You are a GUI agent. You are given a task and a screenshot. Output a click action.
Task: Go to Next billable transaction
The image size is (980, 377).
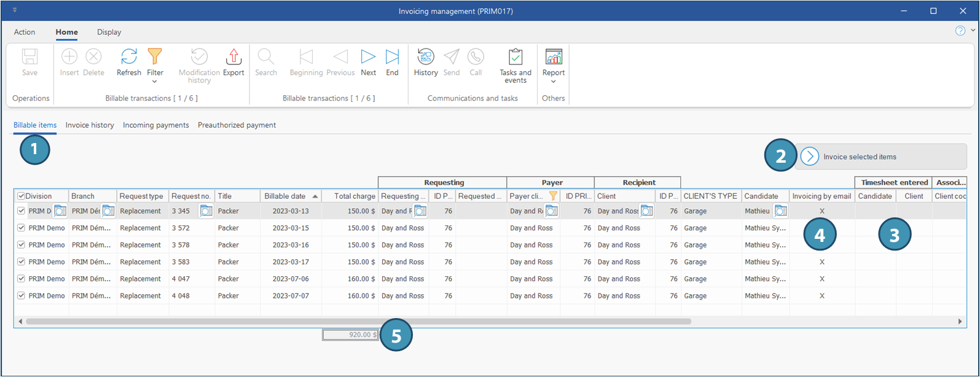(368, 57)
